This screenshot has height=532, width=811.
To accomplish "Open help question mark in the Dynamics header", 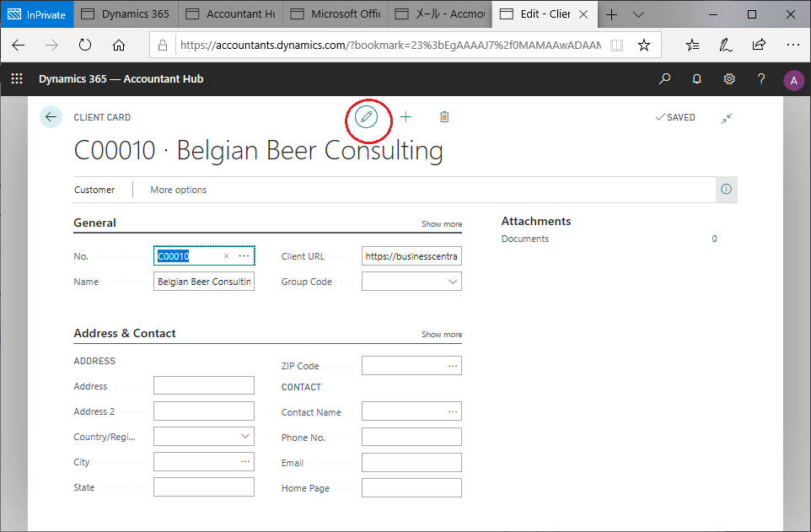I will (761, 78).
